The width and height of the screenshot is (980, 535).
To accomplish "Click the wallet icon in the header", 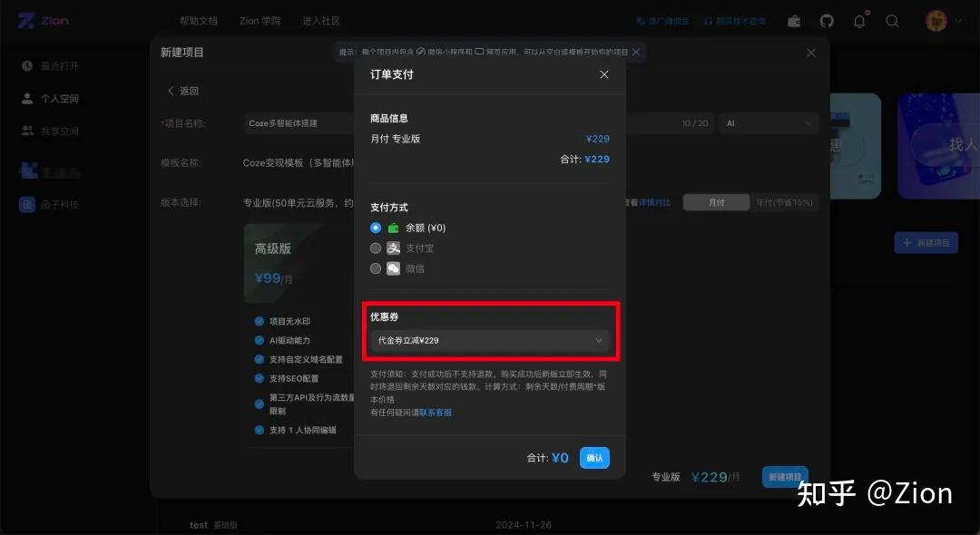I will point(794,21).
